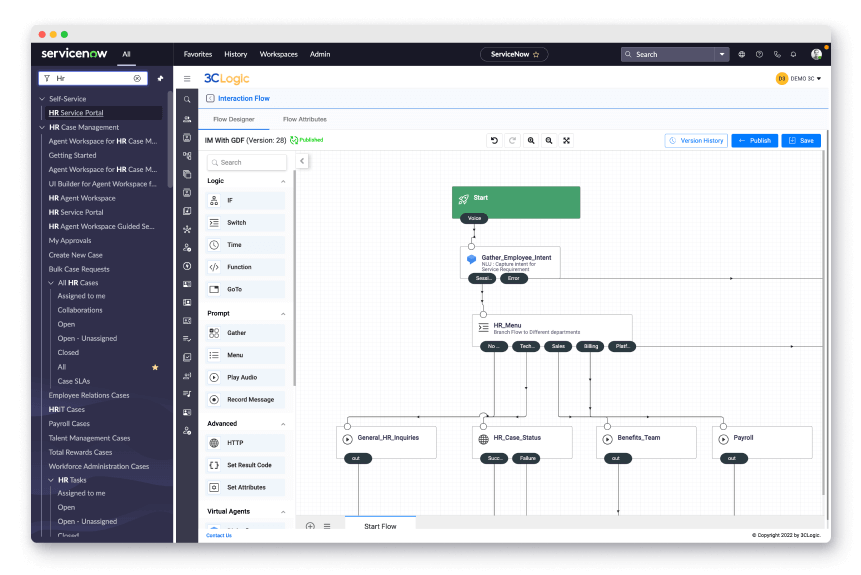This screenshot has height=575, width=861.
Task: Click the Version History button
Action: [x=696, y=141]
